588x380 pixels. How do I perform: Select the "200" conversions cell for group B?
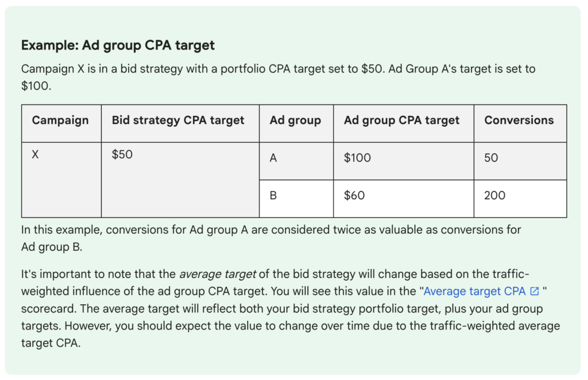click(x=494, y=195)
